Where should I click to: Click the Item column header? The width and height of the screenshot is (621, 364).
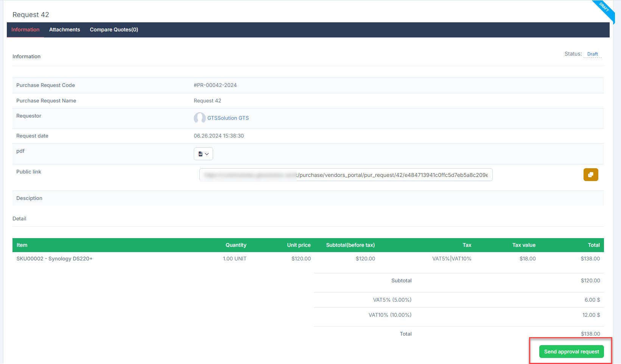(x=22, y=245)
